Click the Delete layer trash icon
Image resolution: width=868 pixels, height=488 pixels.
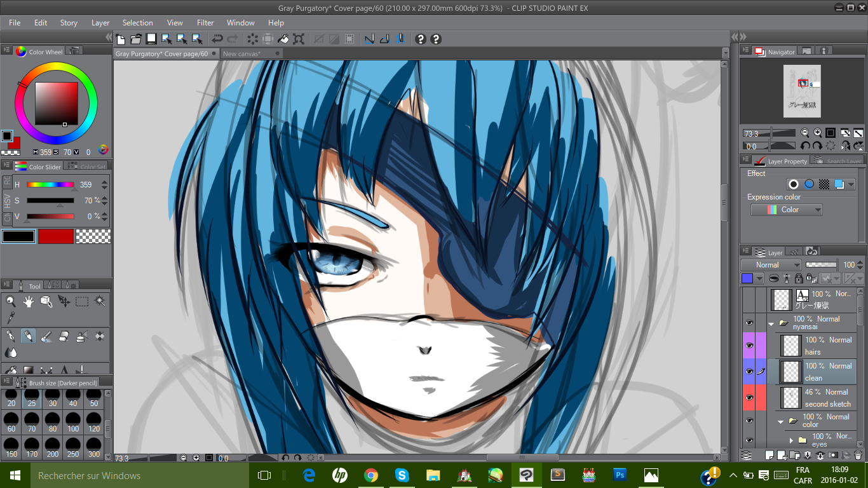858,455
